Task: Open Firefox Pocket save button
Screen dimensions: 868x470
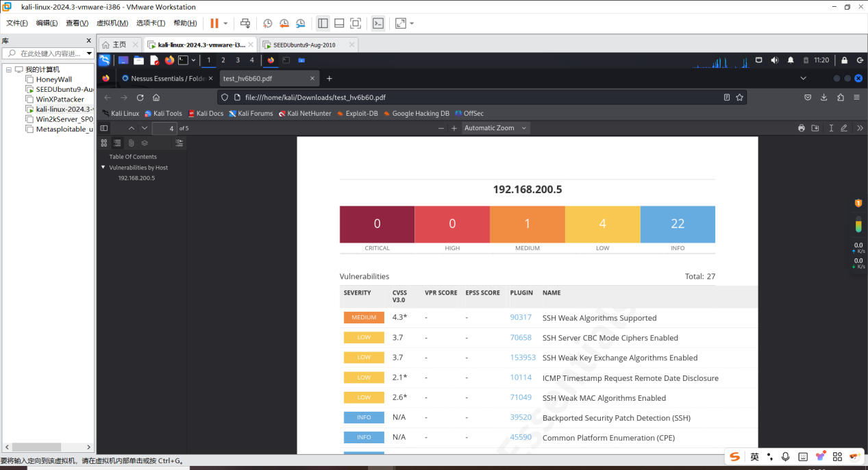Action: tap(808, 97)
